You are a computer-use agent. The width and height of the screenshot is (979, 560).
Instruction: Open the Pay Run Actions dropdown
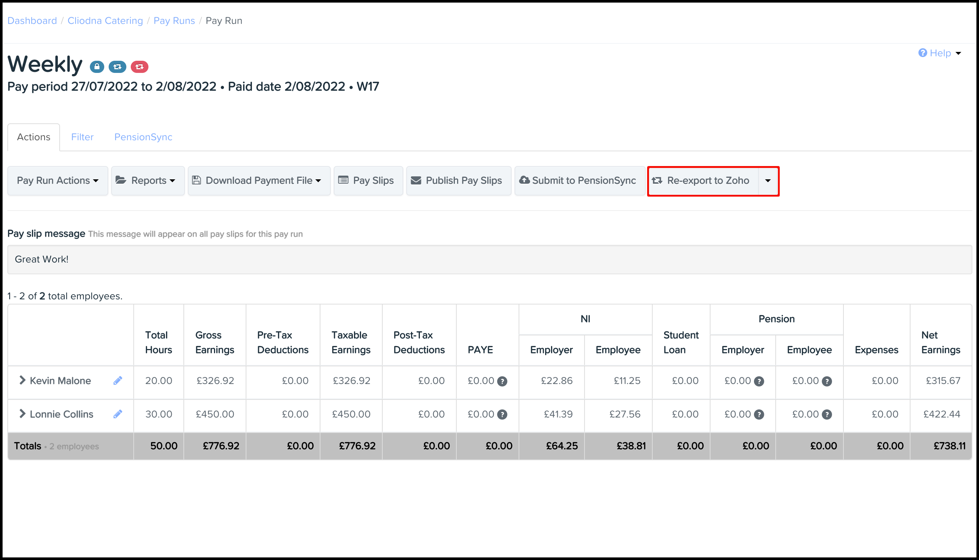[58, 181]
